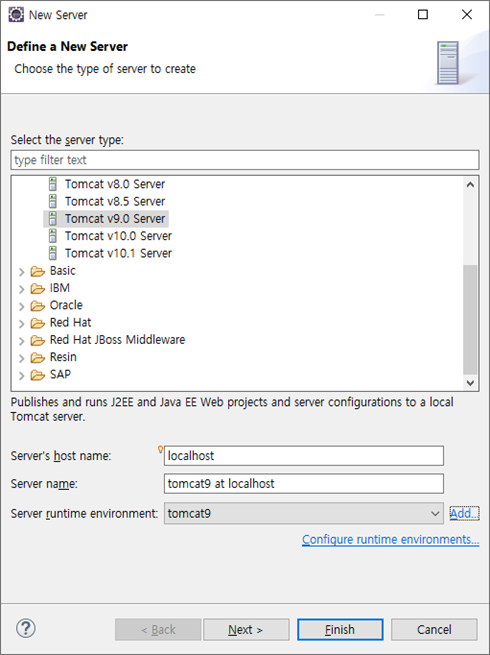Click the Tomcat v8.0 Server icon
The height and width of the screenshot is (655, 490).
point(53,184)
